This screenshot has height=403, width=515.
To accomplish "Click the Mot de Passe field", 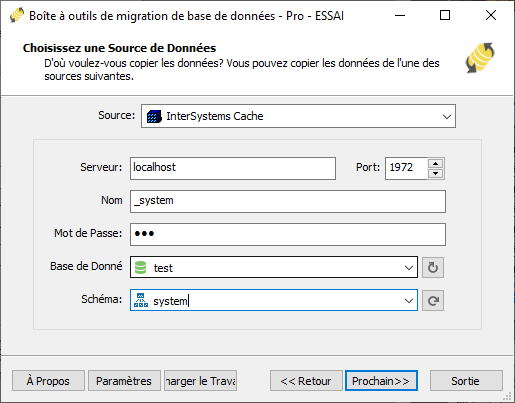I will tap(288, 234).
